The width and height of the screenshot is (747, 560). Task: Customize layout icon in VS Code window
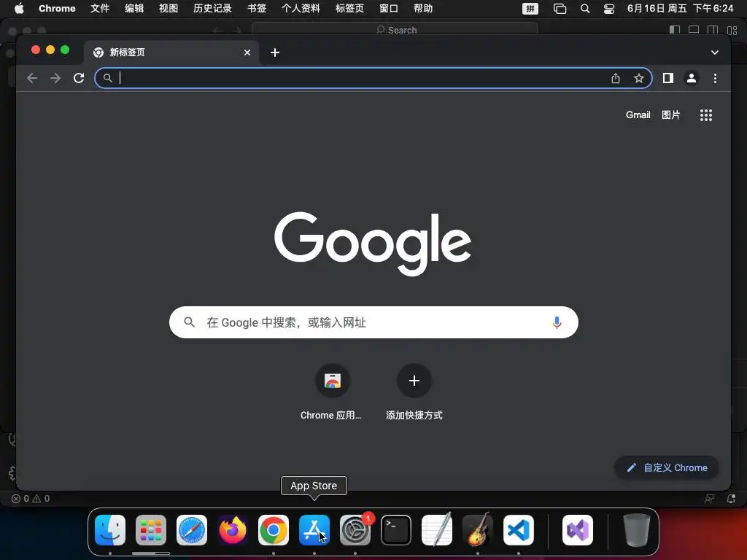point(732,30)
